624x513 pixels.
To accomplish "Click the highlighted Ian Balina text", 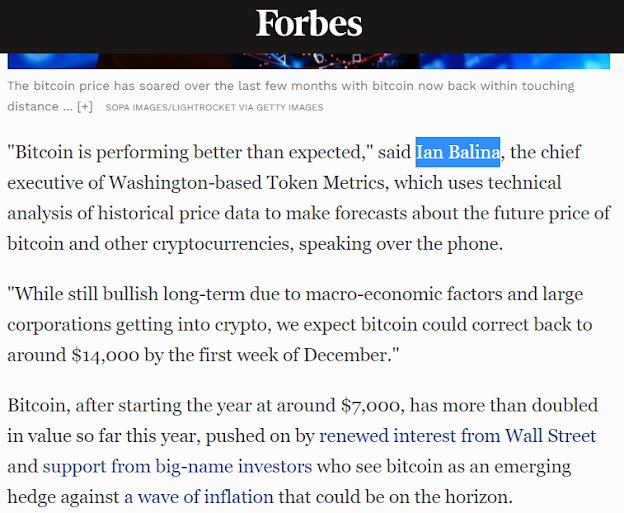I will tap(458, 153).
